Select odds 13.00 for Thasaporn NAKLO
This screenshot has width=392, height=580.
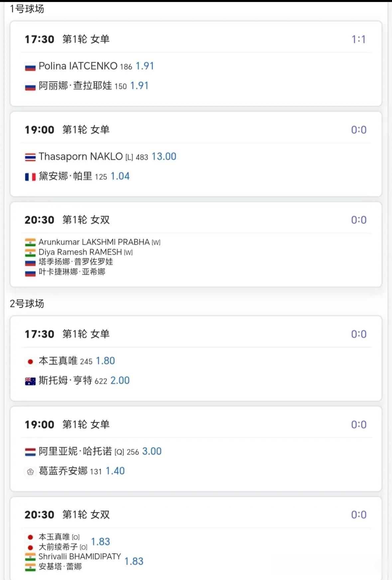[x=164, y=156]
